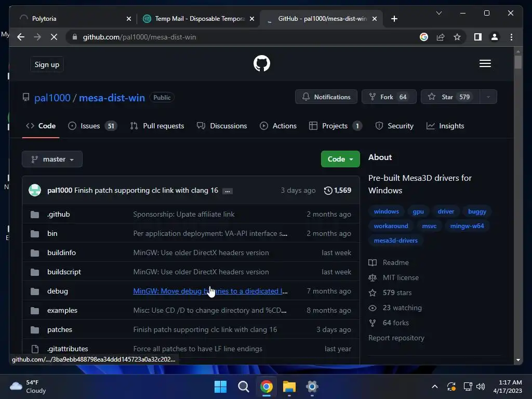The width and height of the screenshot is (532, 399).
Task: Open Chrome three-dot menu
Action: click(511, 37)
